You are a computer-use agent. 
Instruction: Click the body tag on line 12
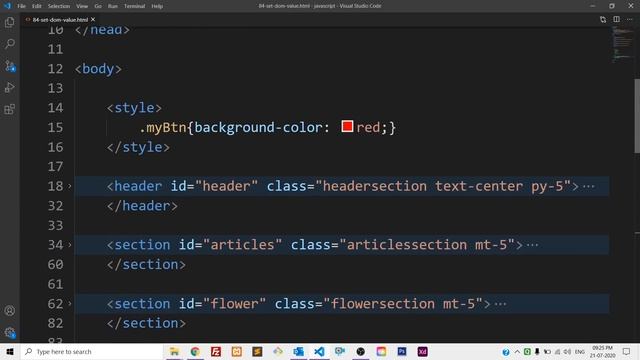pyautogui.click(x=98, y=69)
